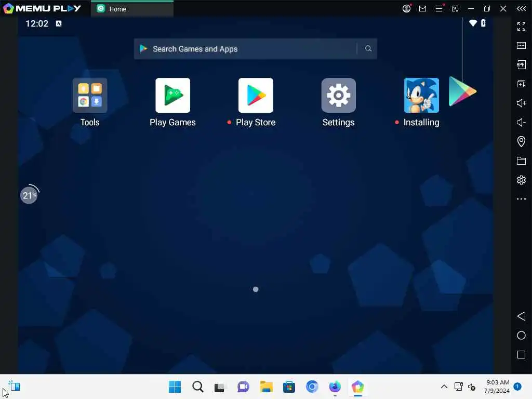Open the network status tray icon
The image size is (532, 399).
pos(458,387)
